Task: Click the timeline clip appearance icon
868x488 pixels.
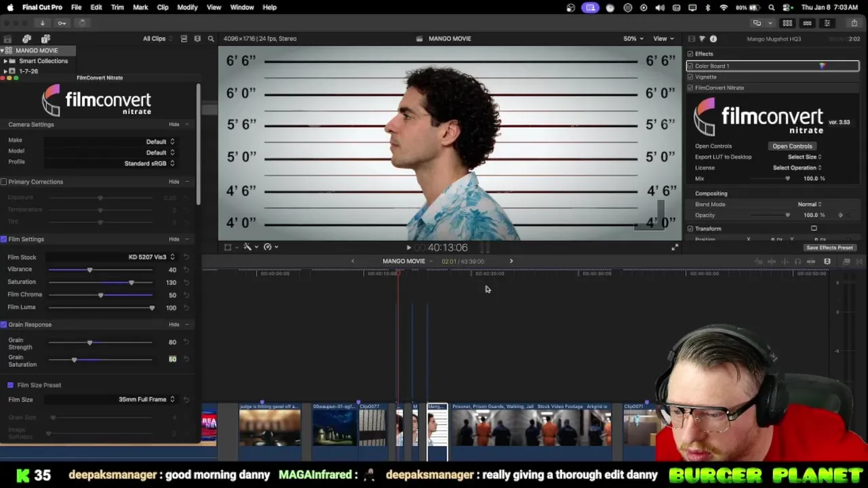Action: click(827, 262)
